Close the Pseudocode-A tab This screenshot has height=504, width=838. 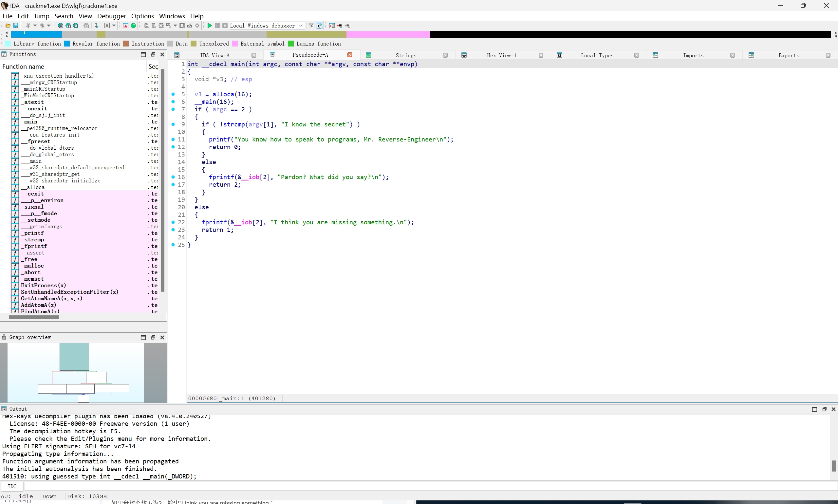[x=350, y=55]
